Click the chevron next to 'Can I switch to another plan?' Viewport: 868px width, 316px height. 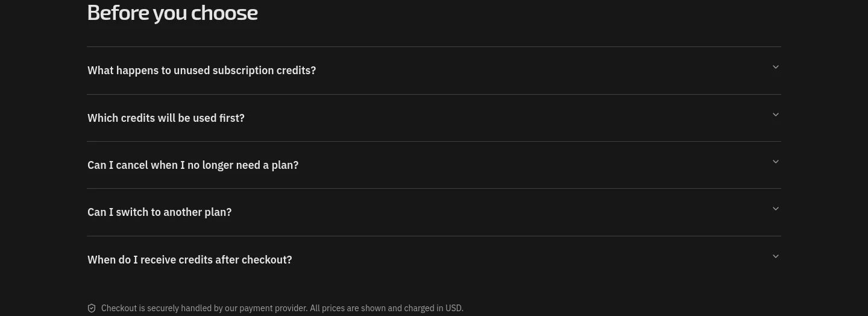(x=776, y=209)
